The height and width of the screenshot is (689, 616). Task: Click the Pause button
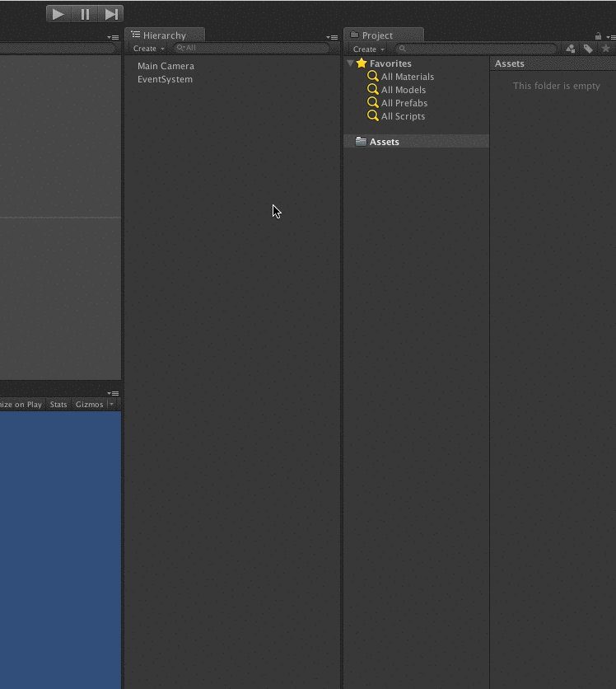(85, 14)
